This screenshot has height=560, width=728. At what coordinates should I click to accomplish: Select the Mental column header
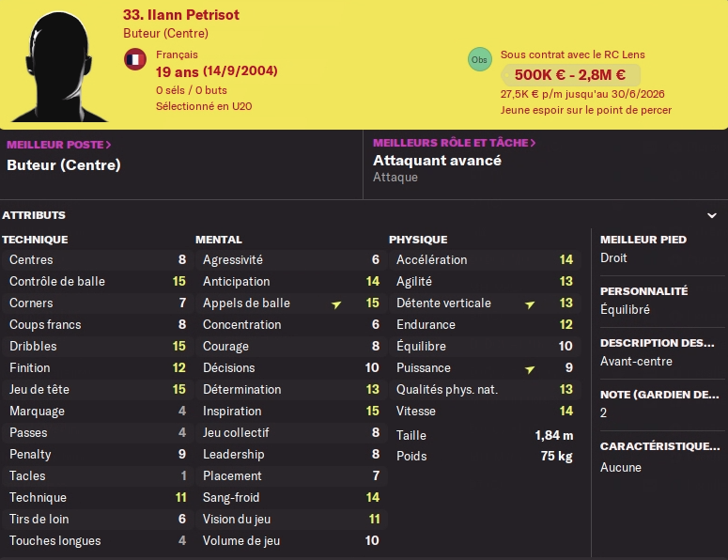click(218, 240)
